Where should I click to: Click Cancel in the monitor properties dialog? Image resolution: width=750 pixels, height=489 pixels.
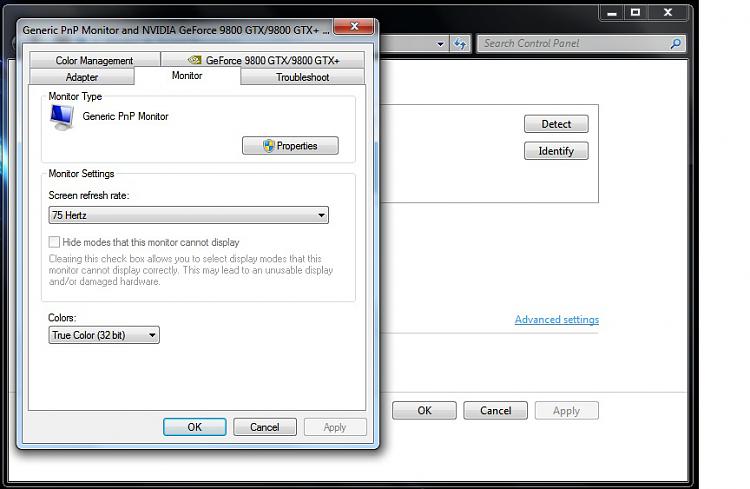tap(265, 427)
